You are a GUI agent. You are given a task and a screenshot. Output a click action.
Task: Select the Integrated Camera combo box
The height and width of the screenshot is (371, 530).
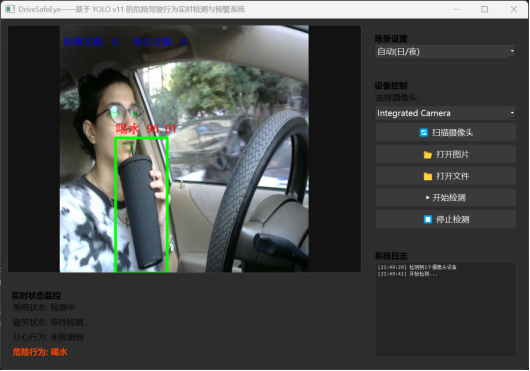(445, 113)
